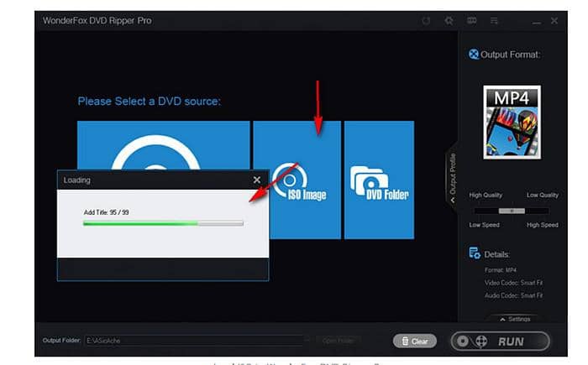Minimize the WonderFox DVD Ripper Pro window
Viewport: 588px width, 365px height.
pyautogui.click(x=537, y=22)
